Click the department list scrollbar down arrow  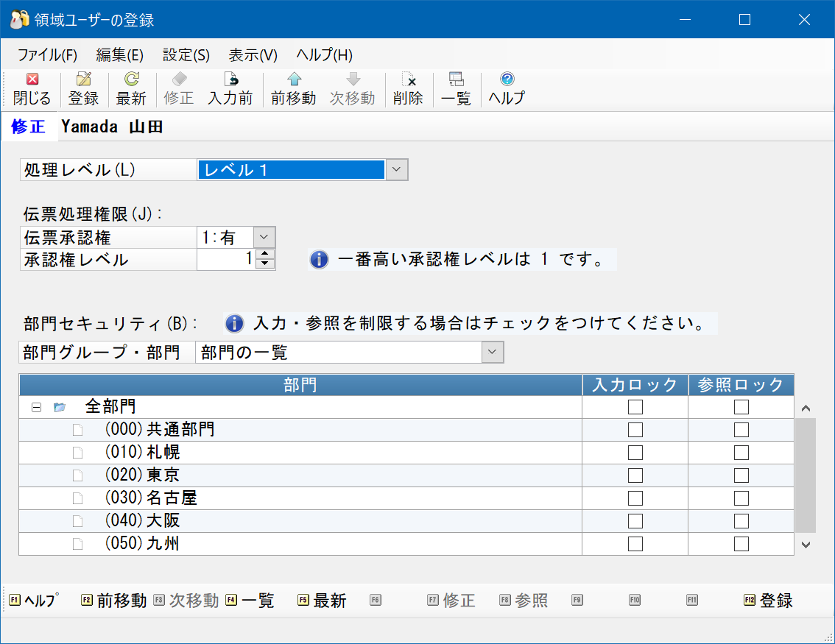[x=806, y=545]
